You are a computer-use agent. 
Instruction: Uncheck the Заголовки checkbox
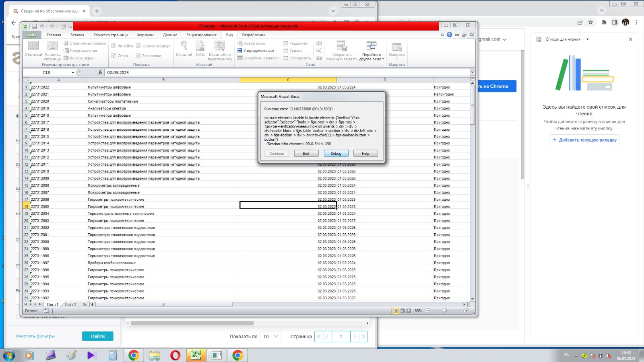click(138, 56)
